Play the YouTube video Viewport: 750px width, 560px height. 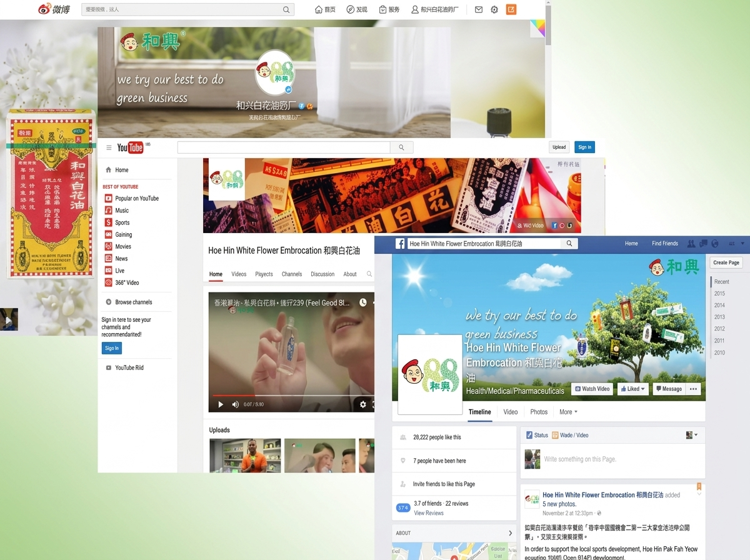(x=220, y=404)
